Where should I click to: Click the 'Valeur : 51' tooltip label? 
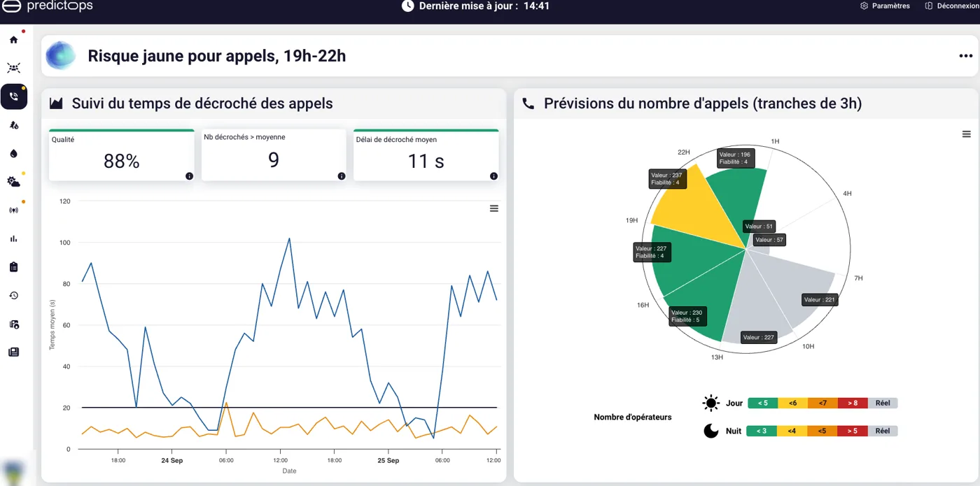(759, 227)
